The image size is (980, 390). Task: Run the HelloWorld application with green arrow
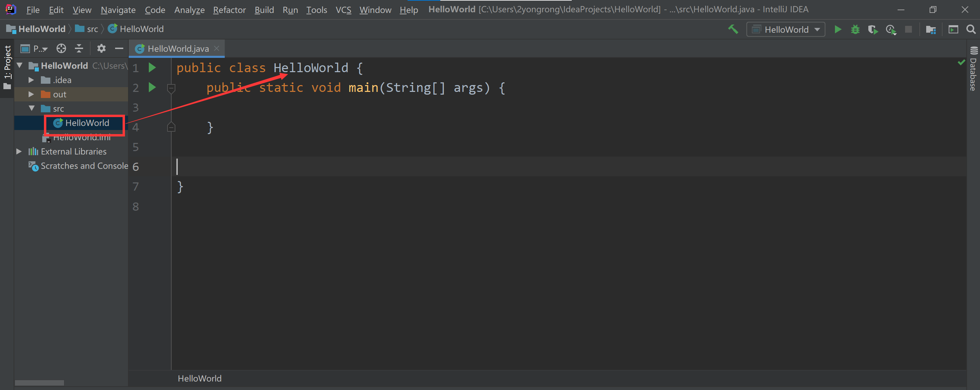(x=838, y=29)
